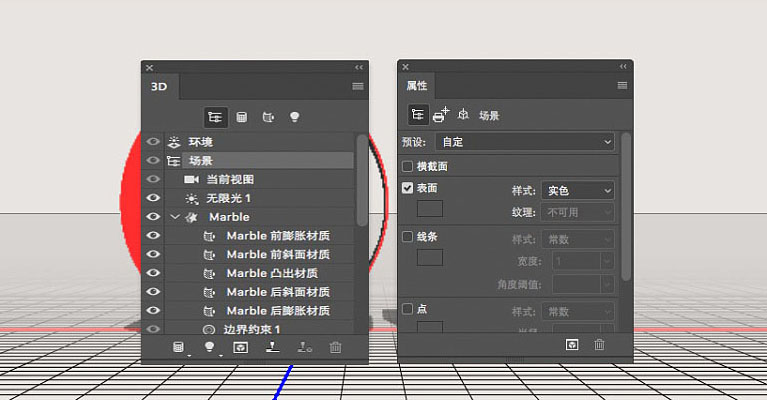Filter by materials in 3D panel
The image size is (767, 400).
268,117
